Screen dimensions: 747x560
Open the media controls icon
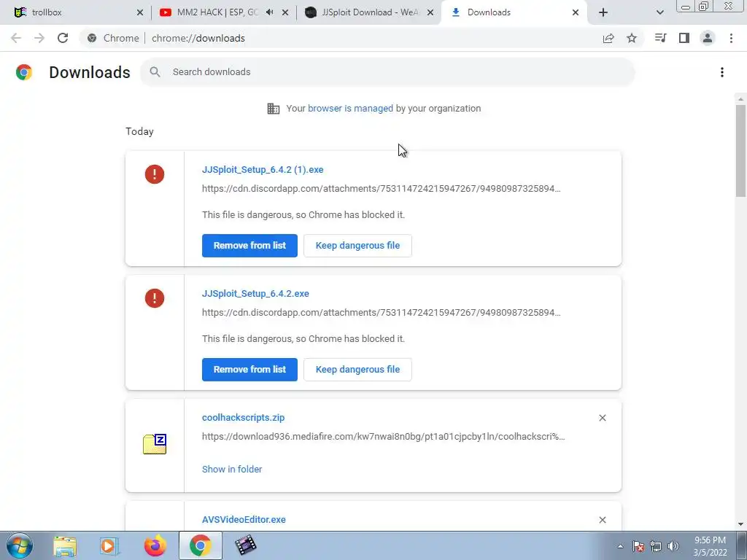[660, 38]
